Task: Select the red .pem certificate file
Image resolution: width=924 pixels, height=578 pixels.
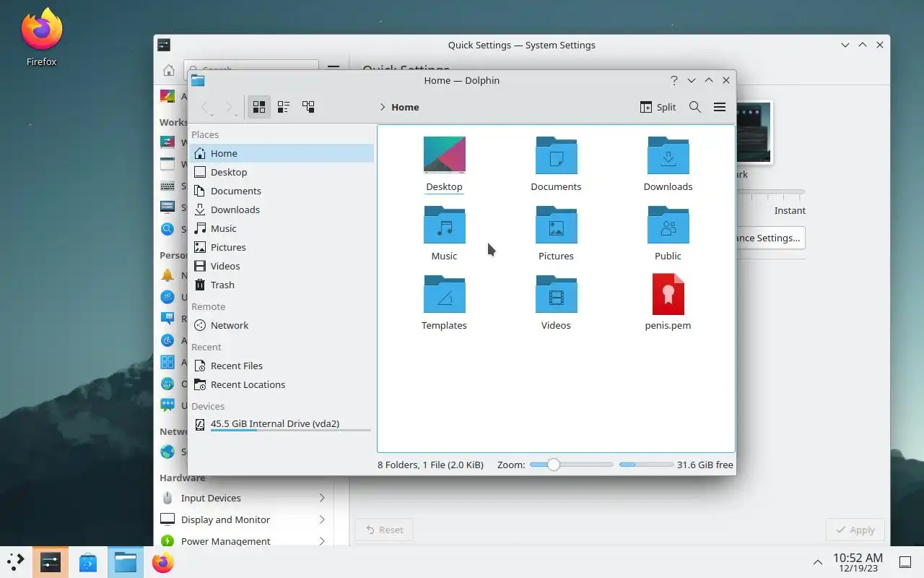Action: [668, 294]
